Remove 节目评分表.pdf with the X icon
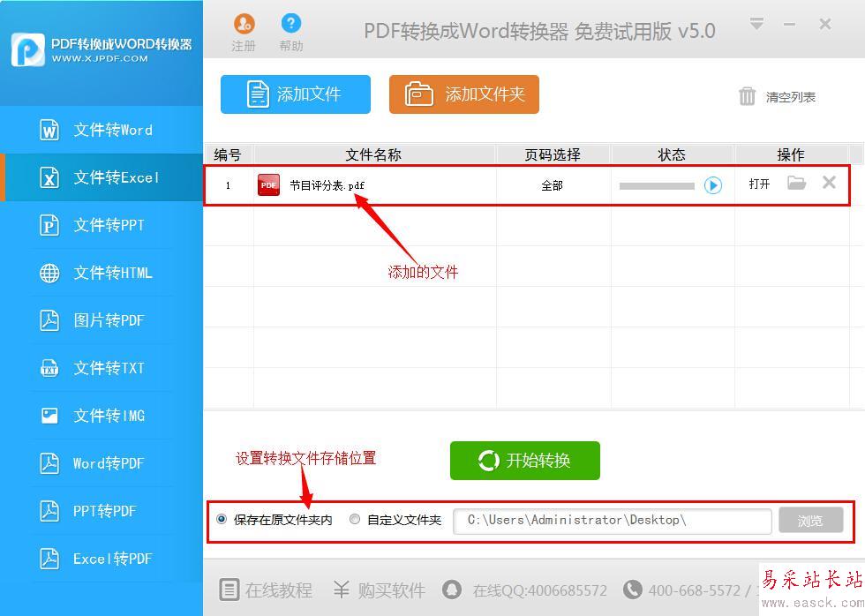This screenshot has width=865, height=616. pos(829,182)
